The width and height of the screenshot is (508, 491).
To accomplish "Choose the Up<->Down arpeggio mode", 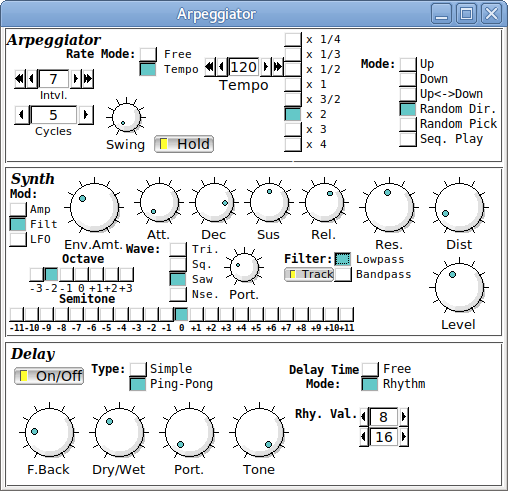I will click(408, 94).
